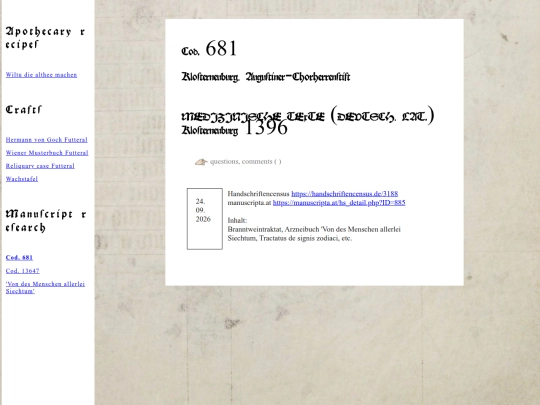Screen dimensions: 540x405
Task: Click the 'Inhalt:' label
Action: (237, 220)
